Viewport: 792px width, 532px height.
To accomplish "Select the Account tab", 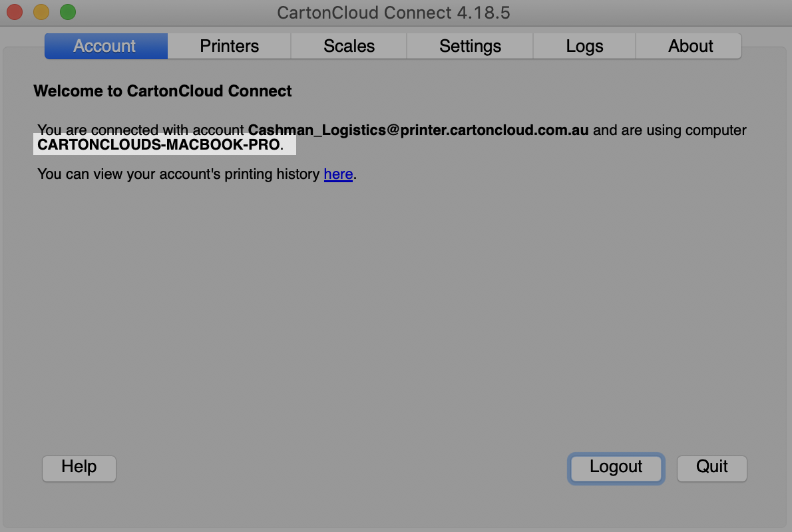I will pyautogui.click(x=105, y=46).
